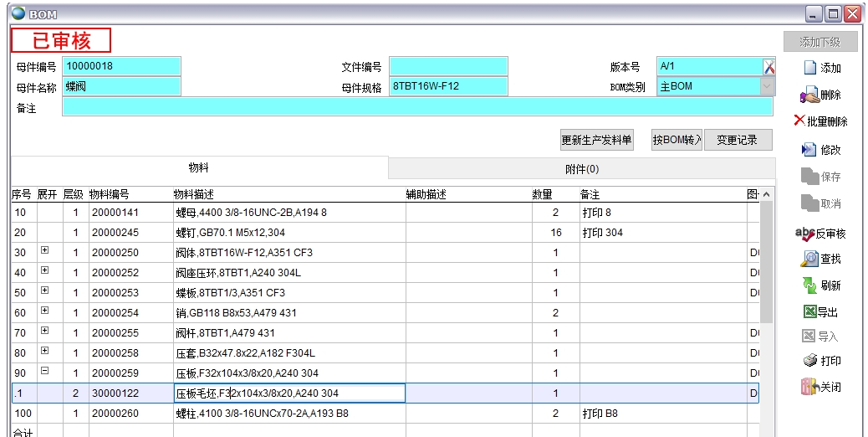
Task: Select cell 蝶板,8TBT1/3,A351 CF3
Action: click(x=289, y=293)
